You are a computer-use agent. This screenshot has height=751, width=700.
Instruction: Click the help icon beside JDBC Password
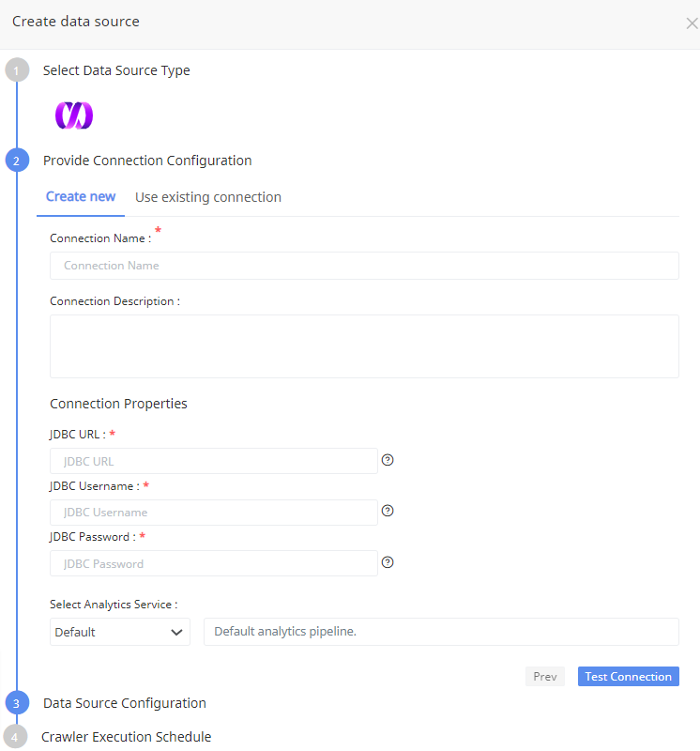(388, 562)
